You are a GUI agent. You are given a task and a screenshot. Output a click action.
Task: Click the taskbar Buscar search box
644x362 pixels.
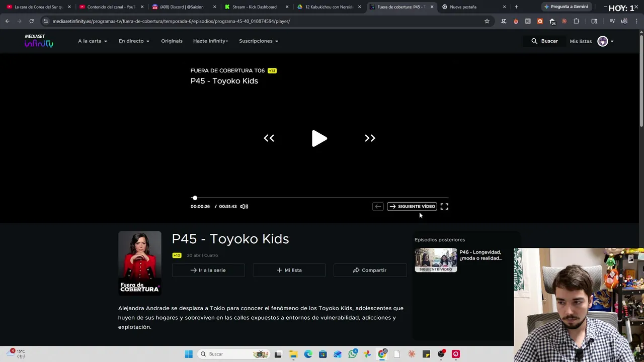[x=233, y=354]
